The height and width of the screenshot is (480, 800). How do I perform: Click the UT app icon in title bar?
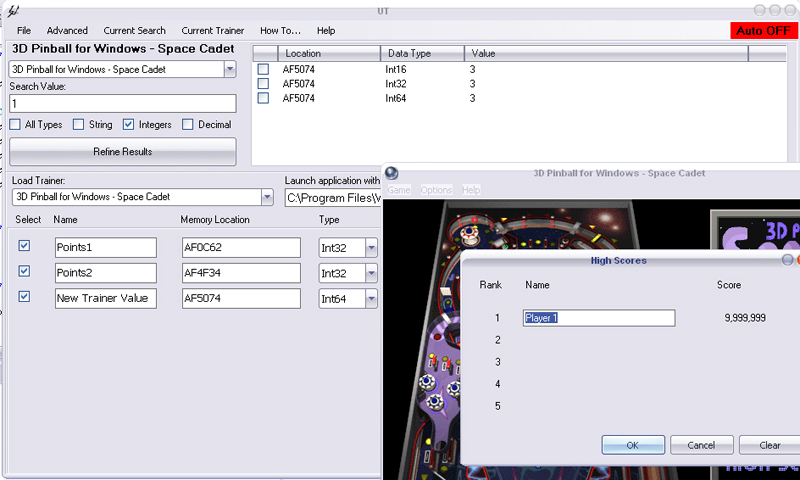(13, 11)
